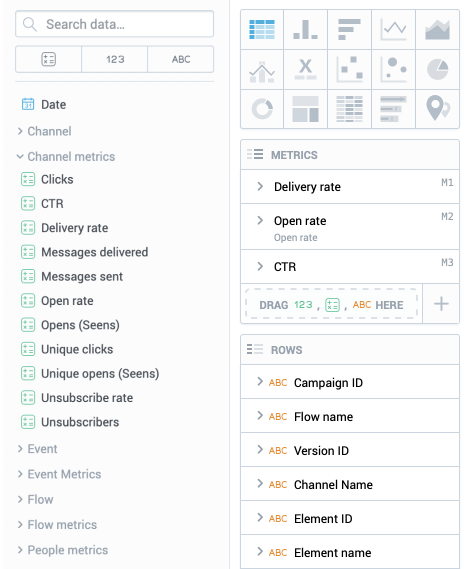Screen dimensions: 471x569
Task: Choose the Treemap visualization icon
Action: pos(306,109)
